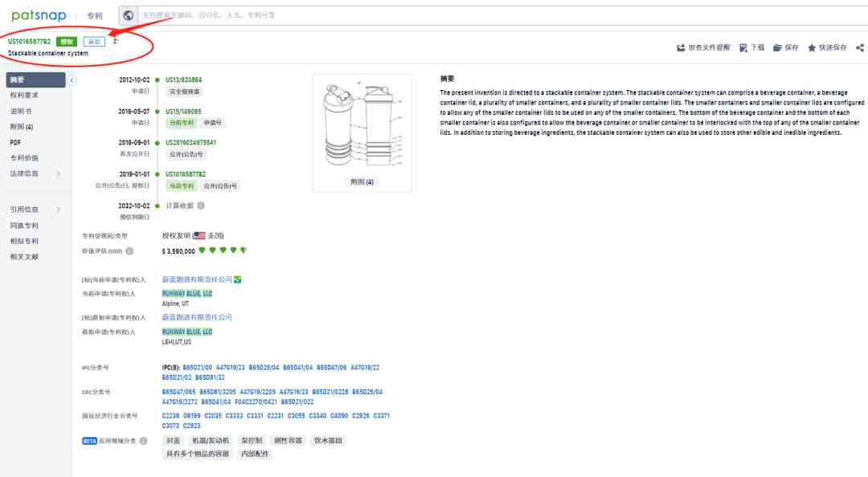Viewport: 868px width, 477px height.
Task: Click the download icon in the toolbar
Action: click(744, 47)
